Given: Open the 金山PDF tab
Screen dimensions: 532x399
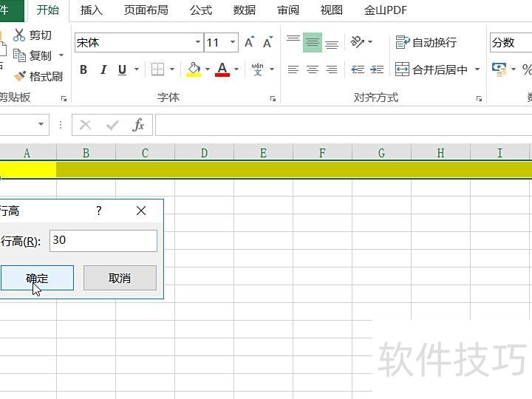Looking at the screenshot, I should coord(385,10).
